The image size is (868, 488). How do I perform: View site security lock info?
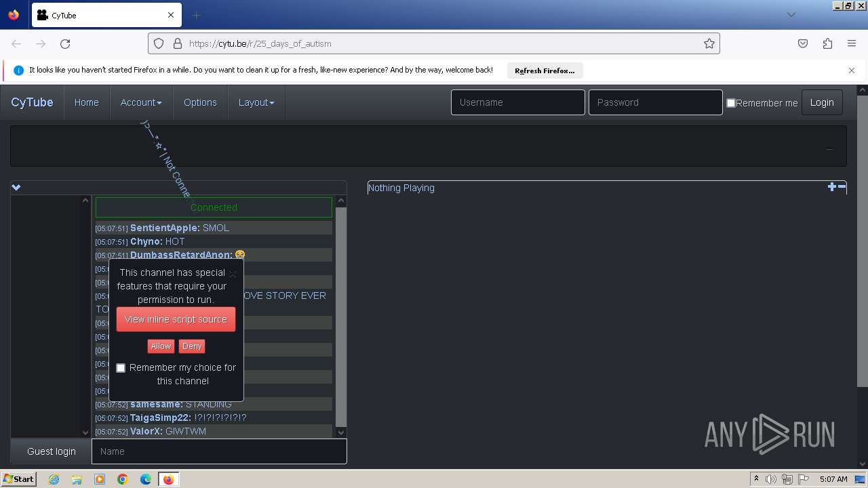coord(178,43)
